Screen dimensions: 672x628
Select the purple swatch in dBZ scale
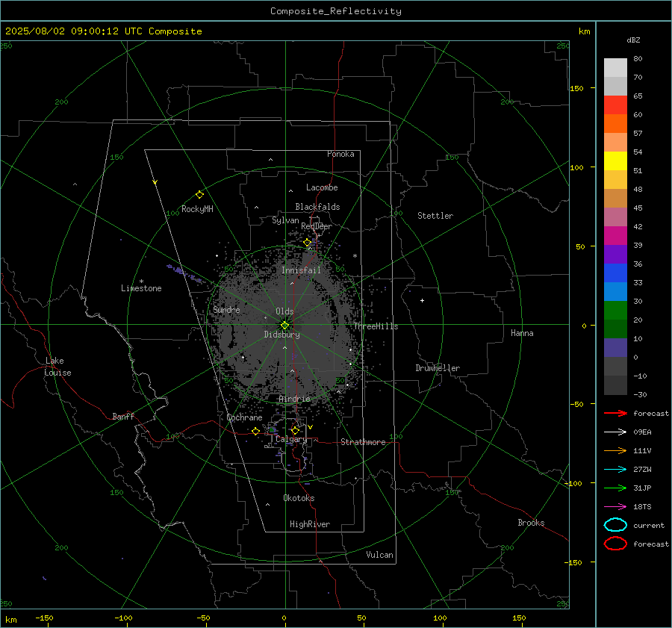point(615,254)
